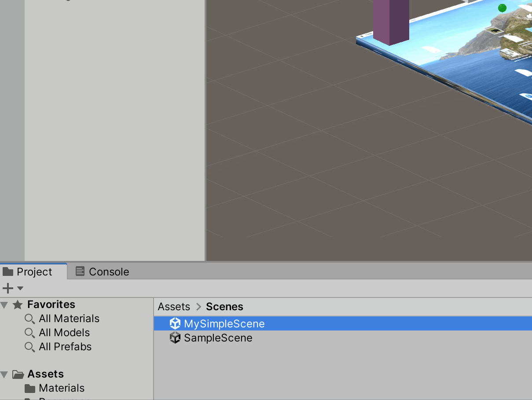Click the SampleScene Unity scene icon
Screen dimensions: 532x400
coord(175,338)
